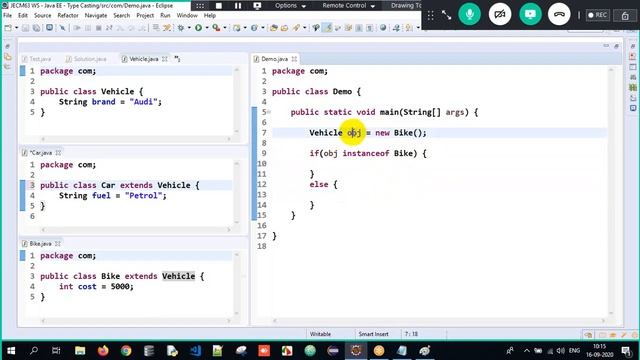The width and height of the screenshot is (640, 360).
Task: Switch to the Test.java editor tab
Action: (37, 59)
